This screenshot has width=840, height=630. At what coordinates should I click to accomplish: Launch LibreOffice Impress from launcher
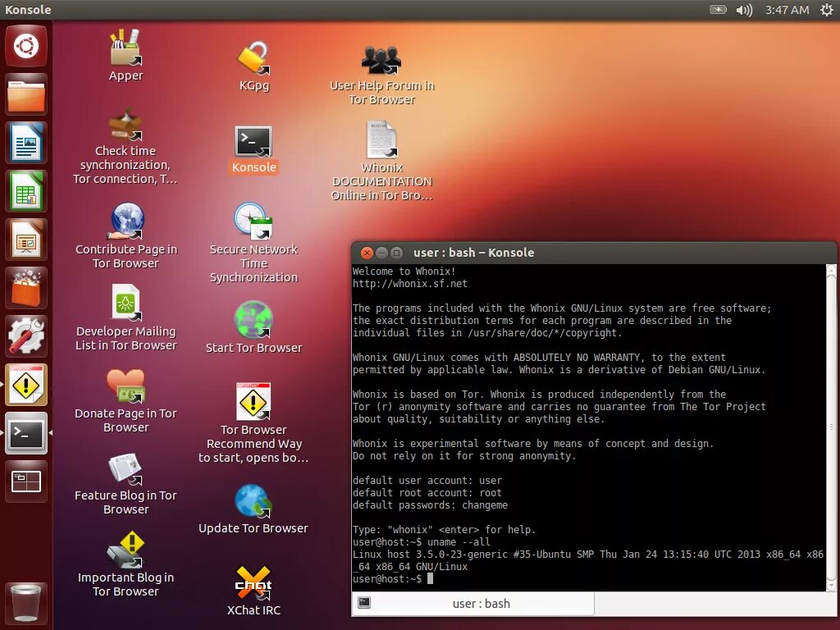[26, 240]
